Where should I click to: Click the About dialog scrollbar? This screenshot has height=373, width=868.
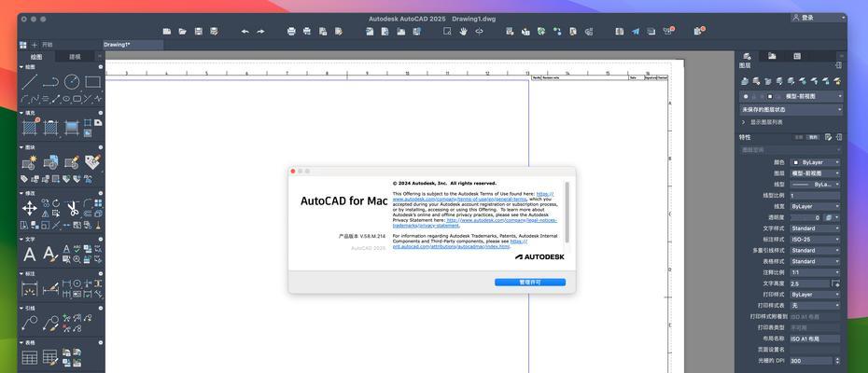567,212
